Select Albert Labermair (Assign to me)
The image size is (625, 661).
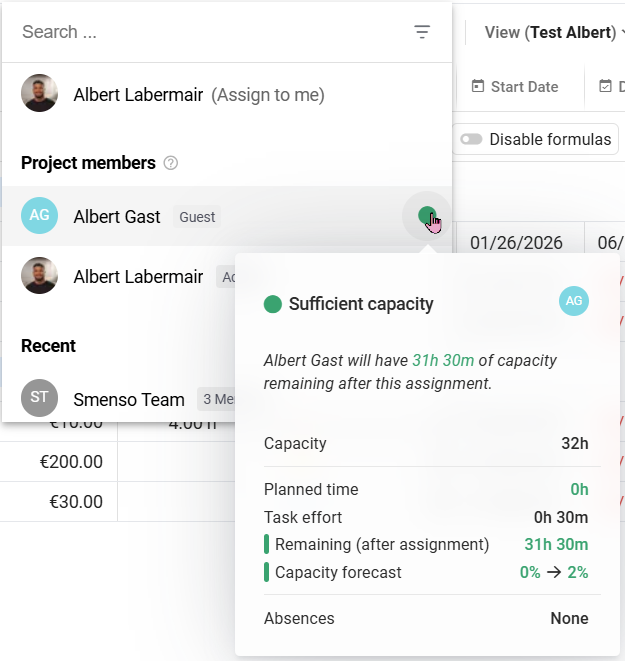[198, 95]
